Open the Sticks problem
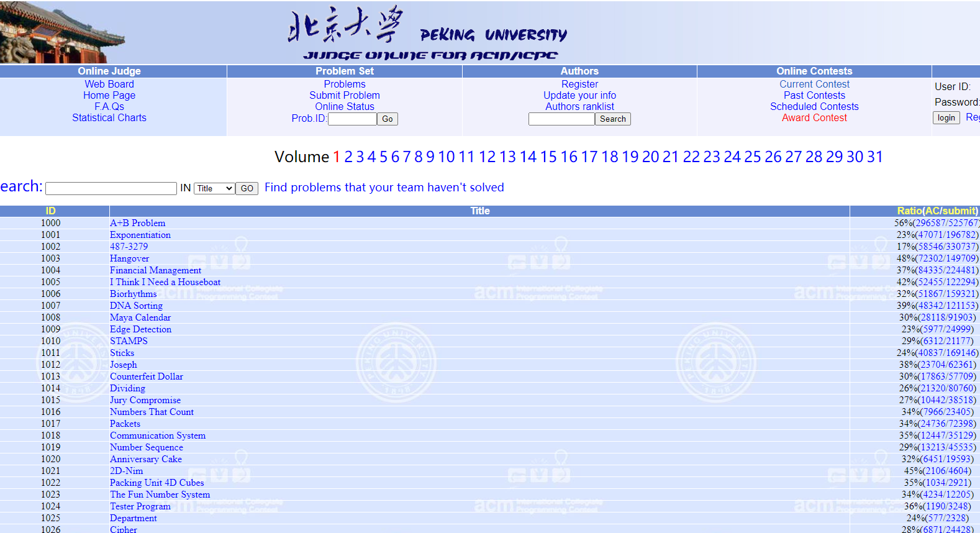Image resolution: width=980 pixels, height=533 pixels. click(x=122, y=353)
